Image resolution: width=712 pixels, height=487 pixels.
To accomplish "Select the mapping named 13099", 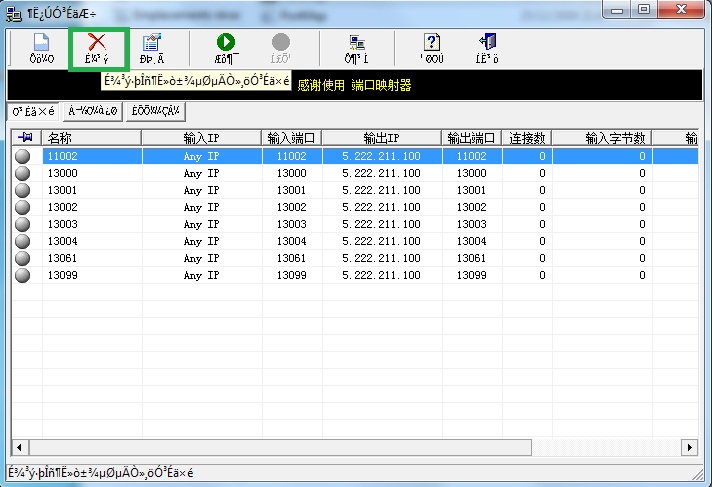I will coord(62,275).
